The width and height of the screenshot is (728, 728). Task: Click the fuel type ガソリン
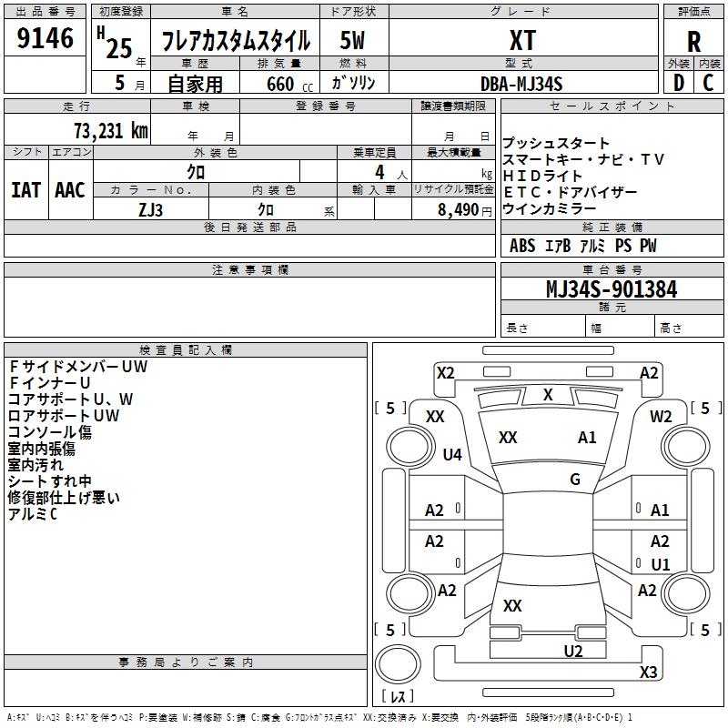(353, 83)
